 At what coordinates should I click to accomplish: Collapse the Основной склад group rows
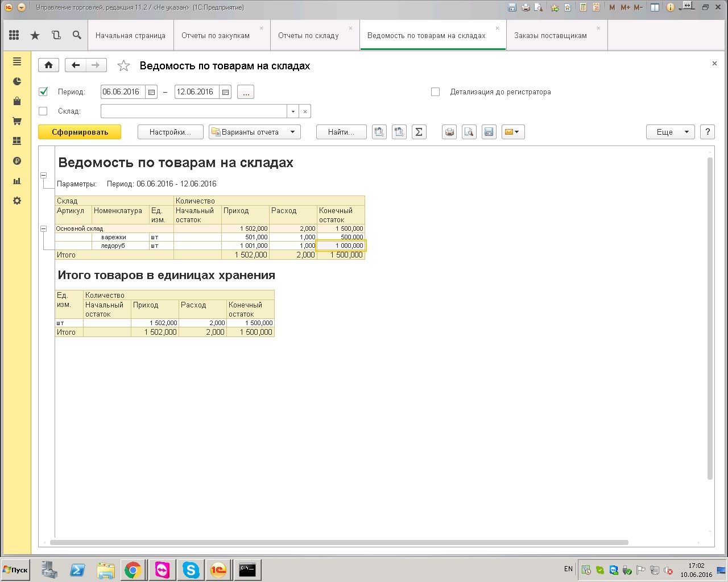(x=43, y=228)
